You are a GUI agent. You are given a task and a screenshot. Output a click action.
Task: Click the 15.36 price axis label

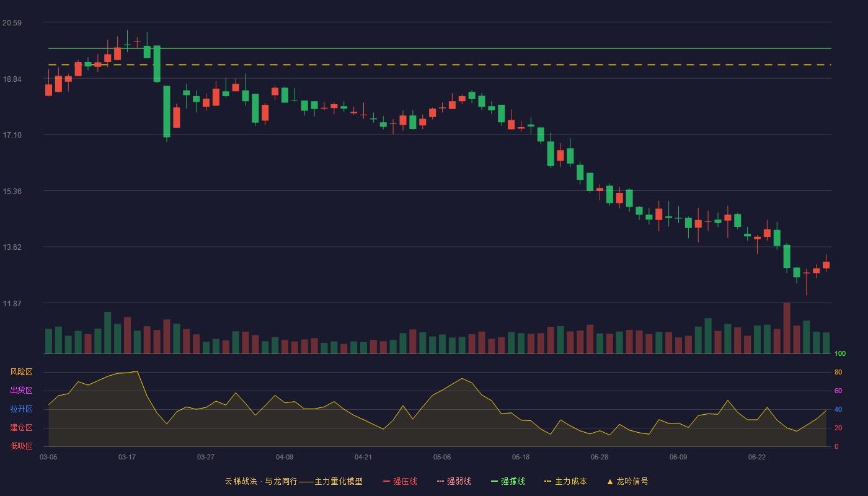tap(12, 192)
